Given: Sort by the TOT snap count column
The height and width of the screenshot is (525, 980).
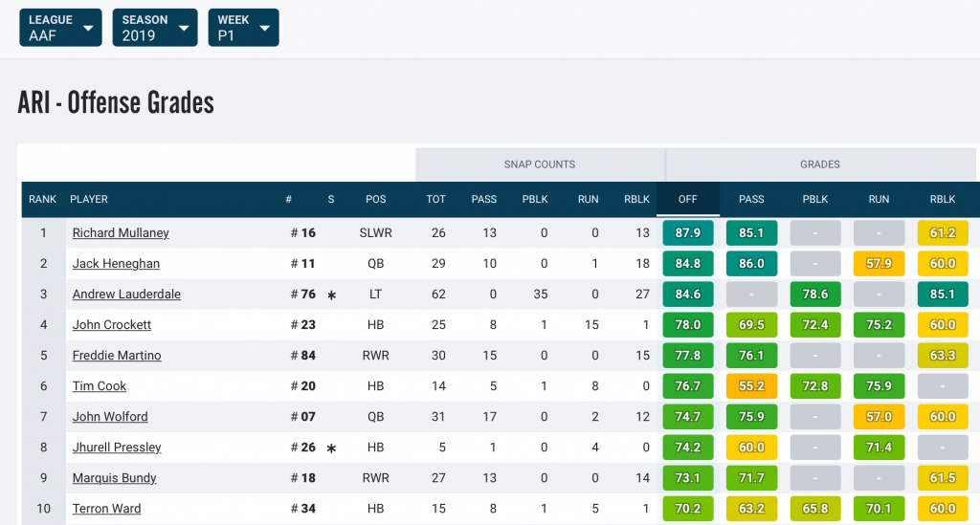Looking at the screenshot, I should click(x=435, y=199).
